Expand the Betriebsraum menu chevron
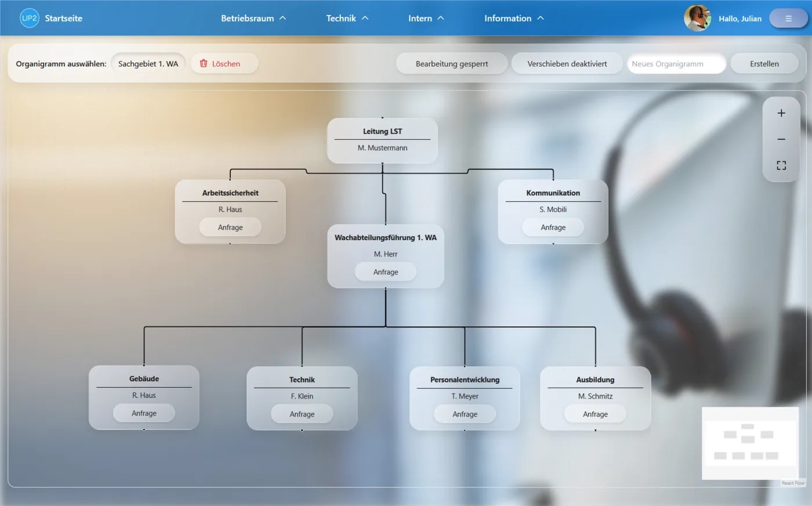This screenshot has width=812, height=506. [x=282, y=18]
